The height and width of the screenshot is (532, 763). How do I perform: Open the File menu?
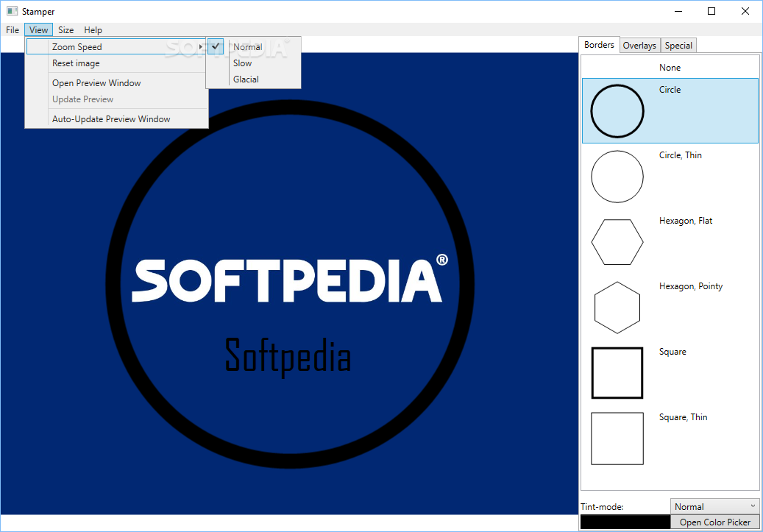pos(13,29)
